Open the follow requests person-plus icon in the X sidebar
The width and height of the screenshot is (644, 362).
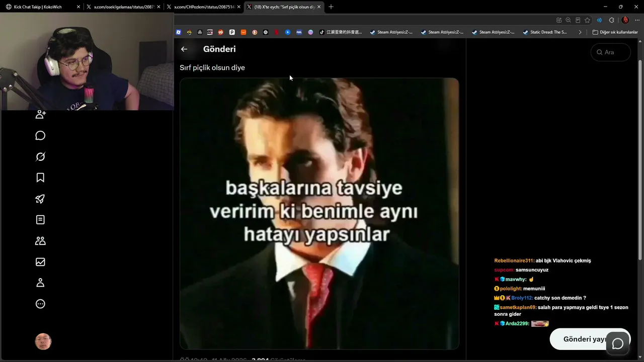coord(41,115)
